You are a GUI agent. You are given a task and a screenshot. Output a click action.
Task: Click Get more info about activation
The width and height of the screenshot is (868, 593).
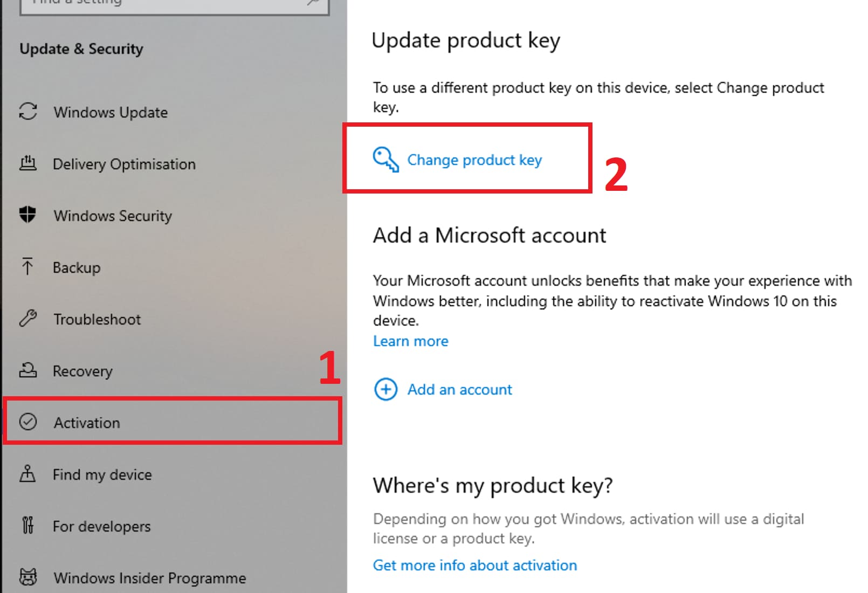click(475, 565)
